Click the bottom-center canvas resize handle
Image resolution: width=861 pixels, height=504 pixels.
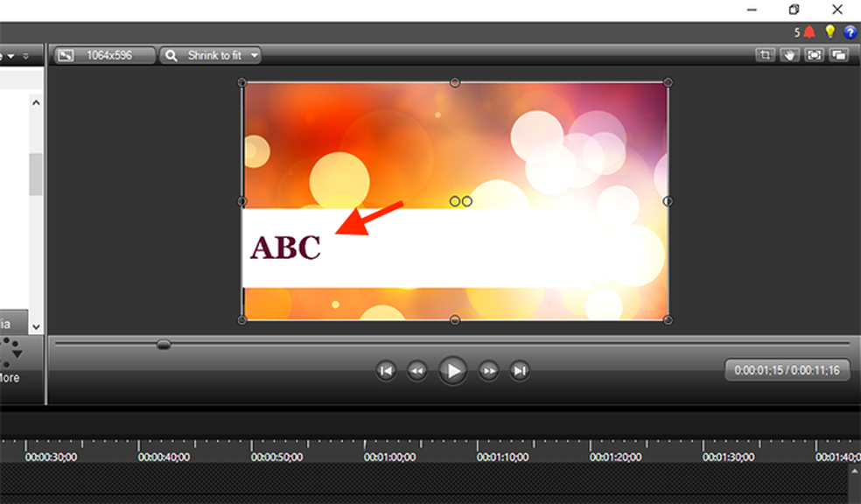tap(455, 320)
